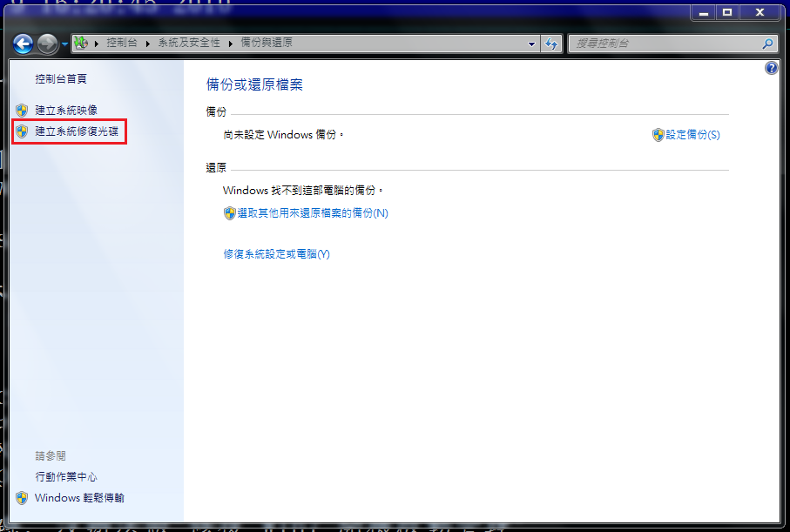
Task: Select 系統及安全性 in the breadcrumb
Action: (x=189, y=43)
